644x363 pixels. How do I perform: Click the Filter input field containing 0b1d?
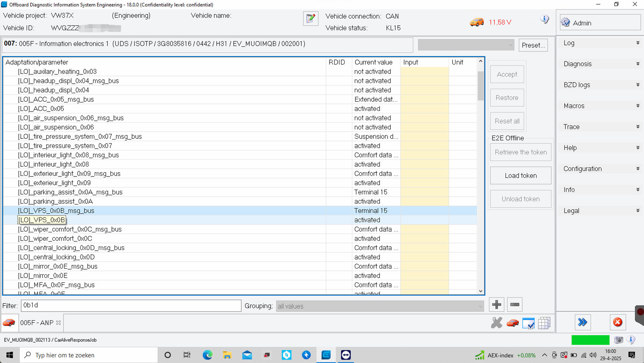[x=131, y=306]
